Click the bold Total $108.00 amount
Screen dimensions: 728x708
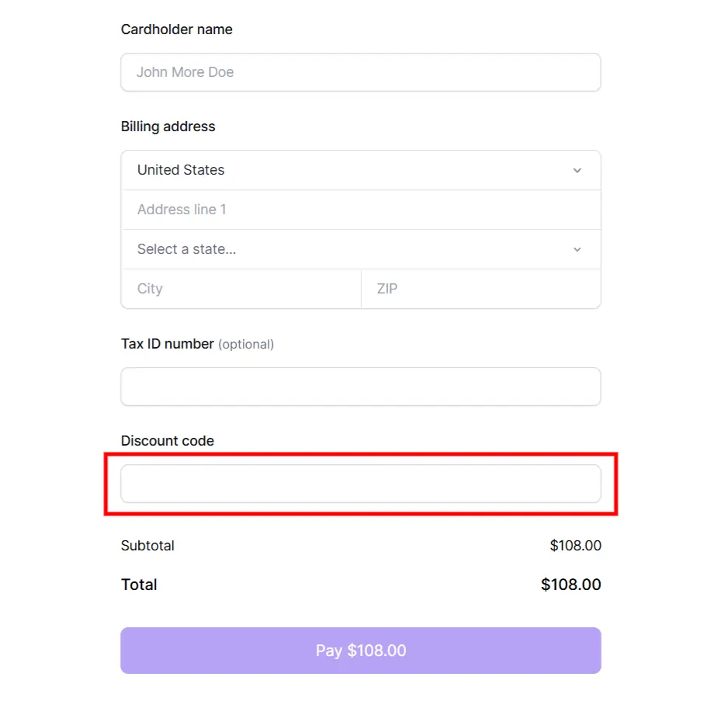tap(570, 585)
